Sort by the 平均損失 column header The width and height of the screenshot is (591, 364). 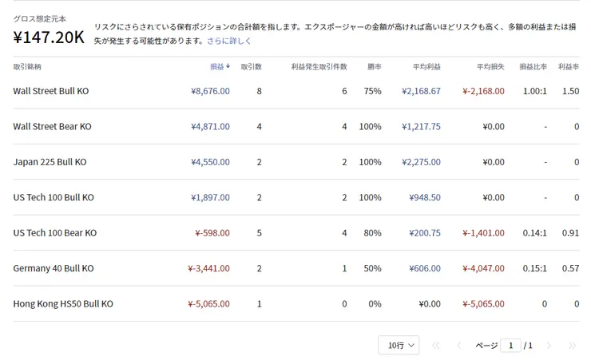pos(490,66)
